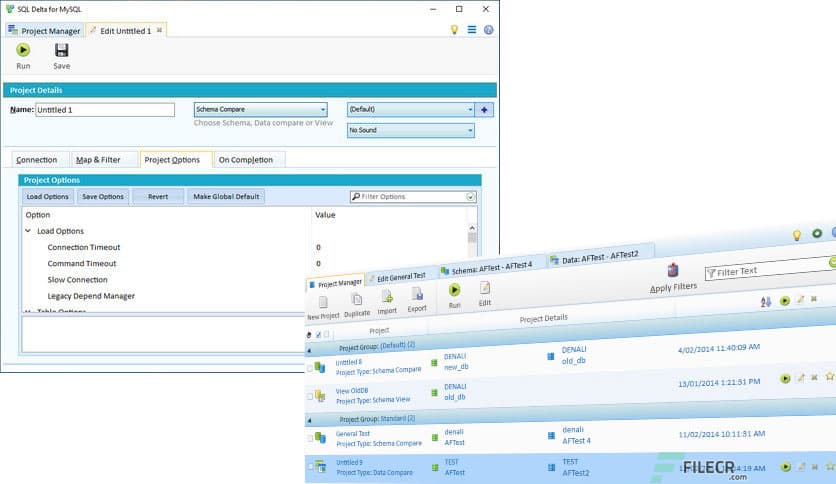The height and width of the screenshot is (484, 836).
Task: Click the Save floppy disk icon
Action: [61, 50]
